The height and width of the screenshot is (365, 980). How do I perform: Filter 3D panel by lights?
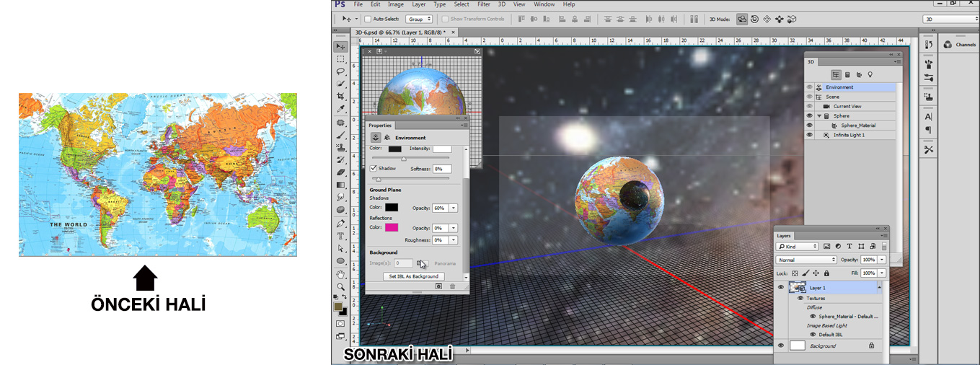click(x=870, y=74)
